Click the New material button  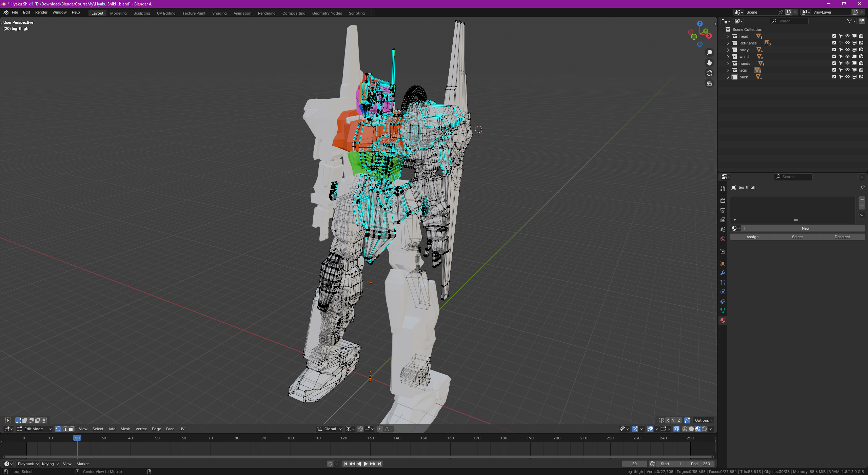[805, 228]
